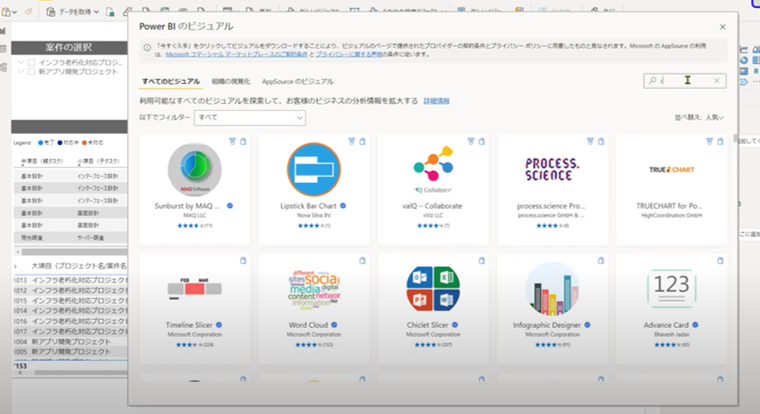Switch to the AppSource のビジュアル tab
This screenshot has width=760, height=414.
tap(298, 81)
